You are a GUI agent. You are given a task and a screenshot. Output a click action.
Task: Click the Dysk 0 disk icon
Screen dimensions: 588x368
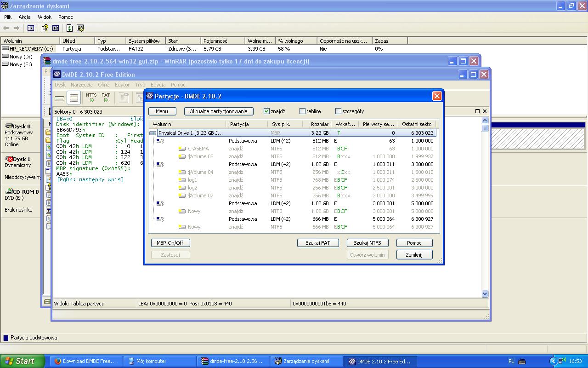[8, 126]
